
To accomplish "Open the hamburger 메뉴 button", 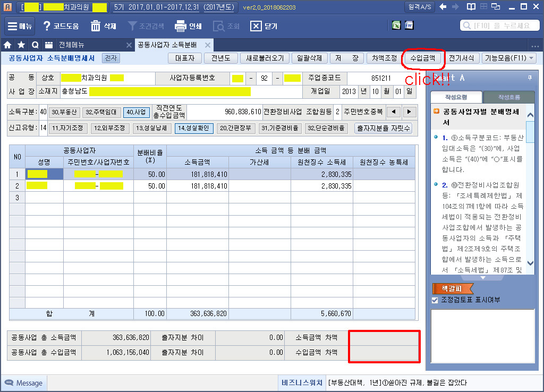I will point(20,26).
